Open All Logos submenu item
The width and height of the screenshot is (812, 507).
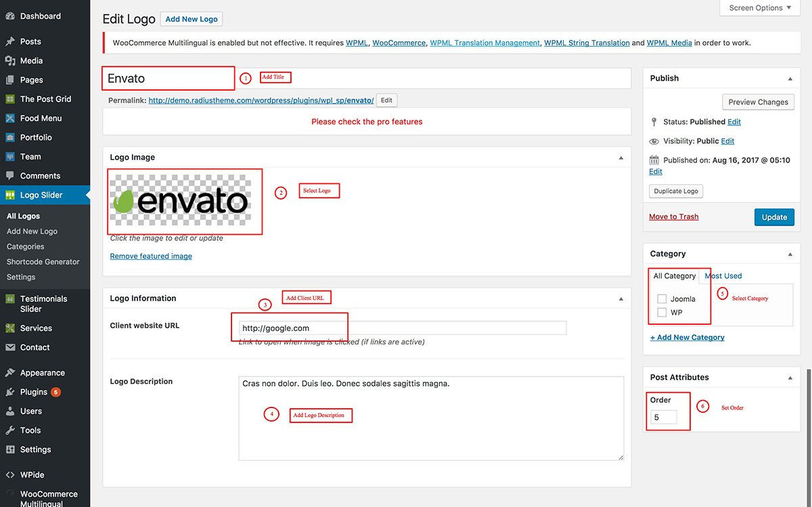pos(24,217)
